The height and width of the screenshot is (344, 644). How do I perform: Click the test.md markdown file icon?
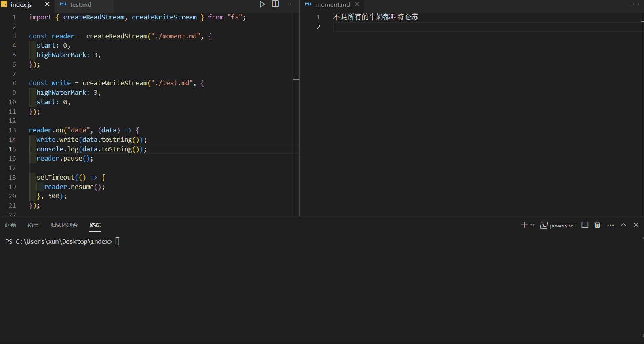pos(63,4)
